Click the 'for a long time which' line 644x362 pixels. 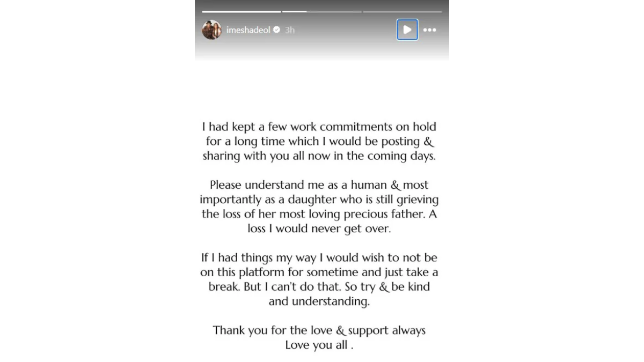(x=319, y=142)
